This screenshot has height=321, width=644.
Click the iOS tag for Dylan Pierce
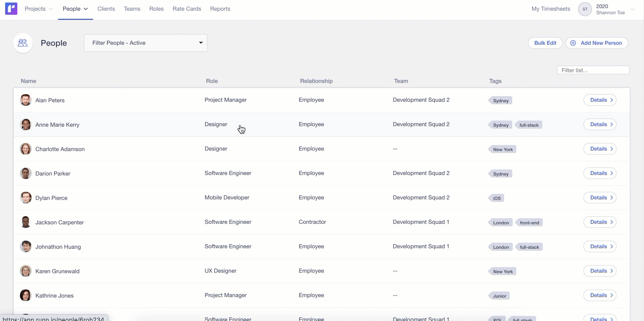(496, 198)
